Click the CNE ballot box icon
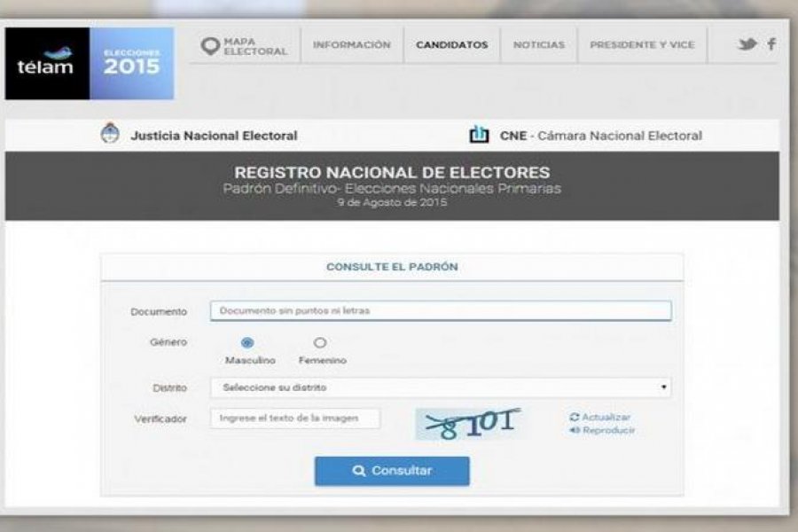 click(x=479, y=135)
